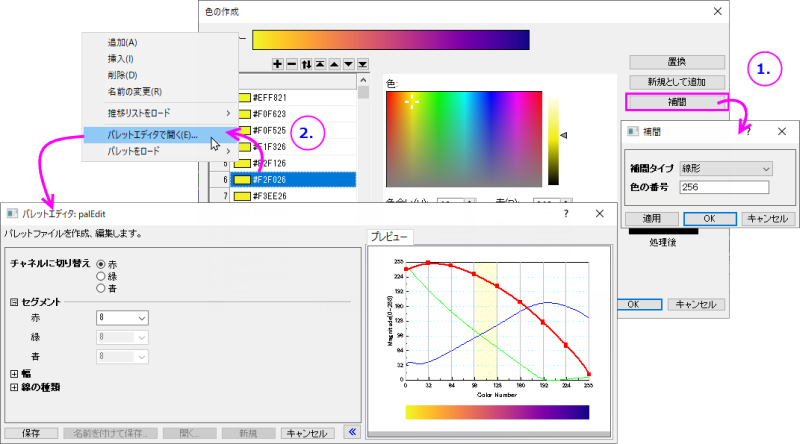Click the 補間 button
The image size is (800, 444).
[x=677, y=102]
